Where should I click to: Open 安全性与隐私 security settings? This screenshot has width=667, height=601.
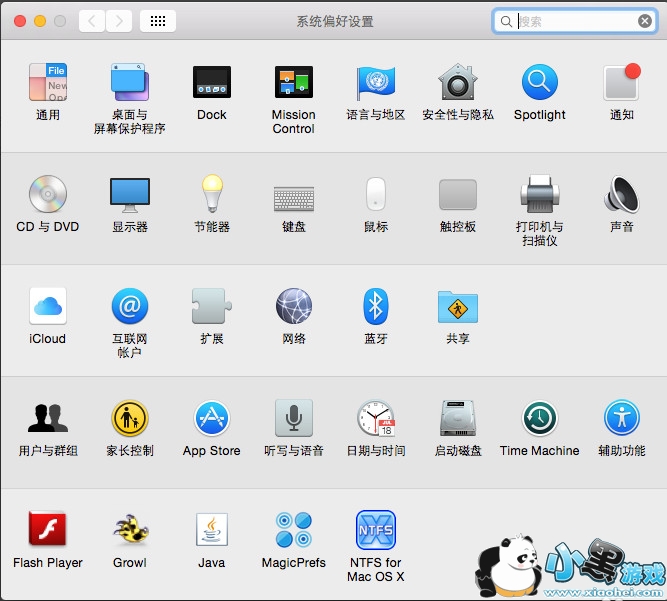tap(457, 83)
